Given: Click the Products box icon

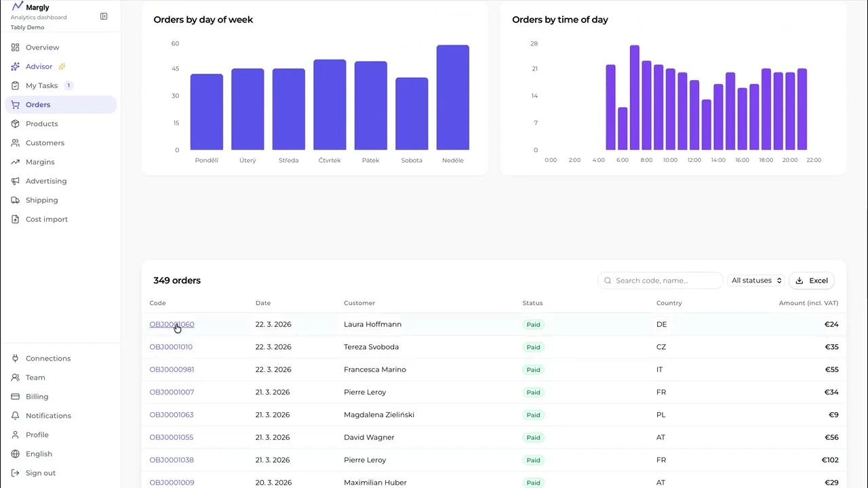Looking at the screenshot, I should click(x=16, y=123).
